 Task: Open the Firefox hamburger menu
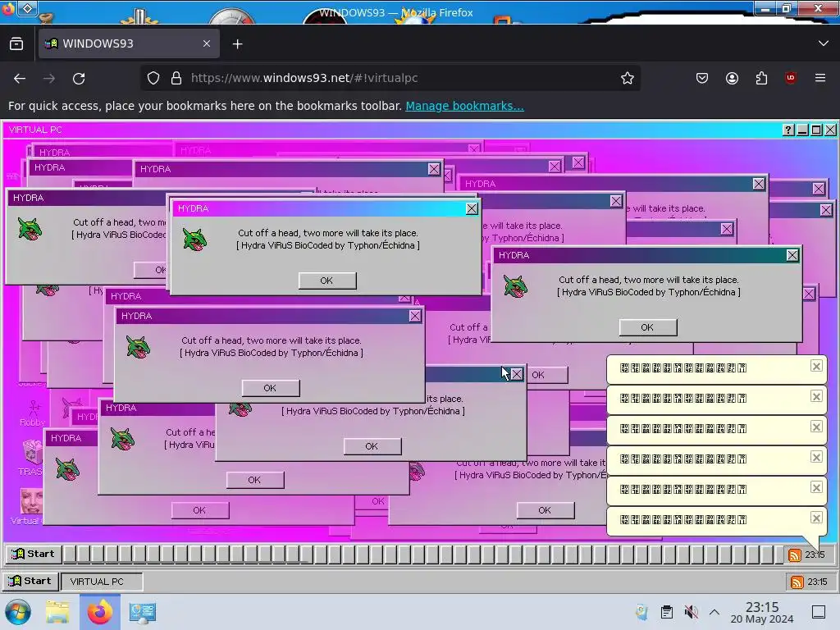pyautogui.click(x=820, y=78)
